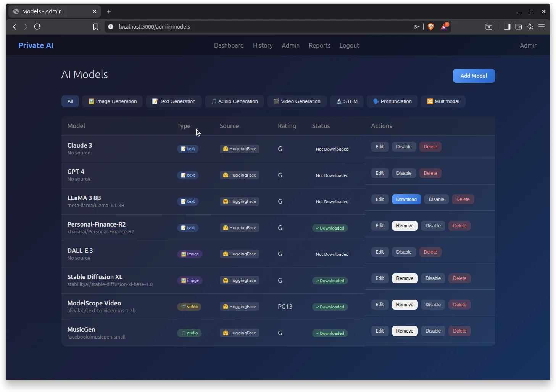Click the Brave Shields icon
Viewport: 556px width, 392px height.
(x=431, y=27)
